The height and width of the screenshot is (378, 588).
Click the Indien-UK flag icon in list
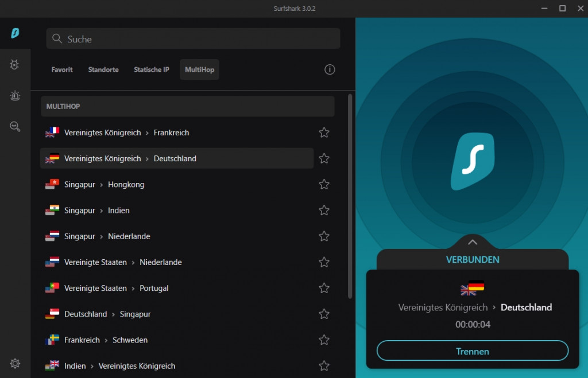pos(52,365)
